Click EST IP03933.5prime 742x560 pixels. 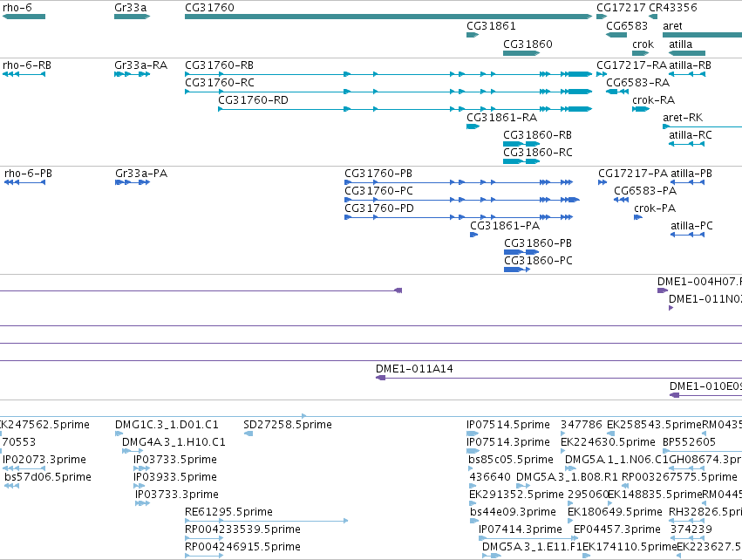pos(175,477)
